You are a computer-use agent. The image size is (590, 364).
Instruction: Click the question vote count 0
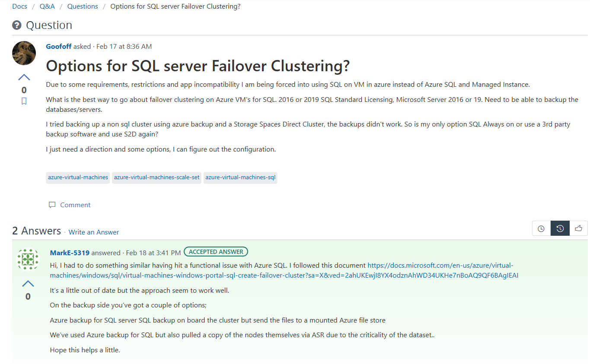point(24,90)
